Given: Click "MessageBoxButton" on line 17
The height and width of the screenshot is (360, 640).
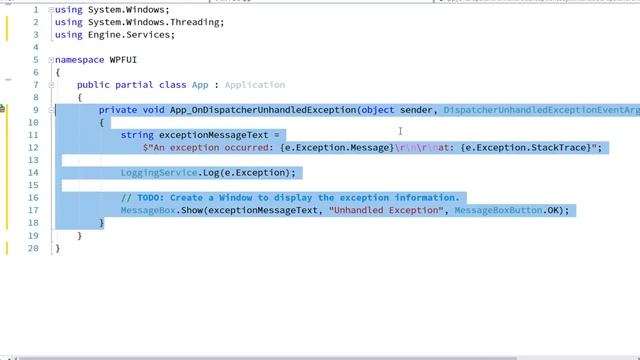Looking at the screenshot, I should pos(498,210).
